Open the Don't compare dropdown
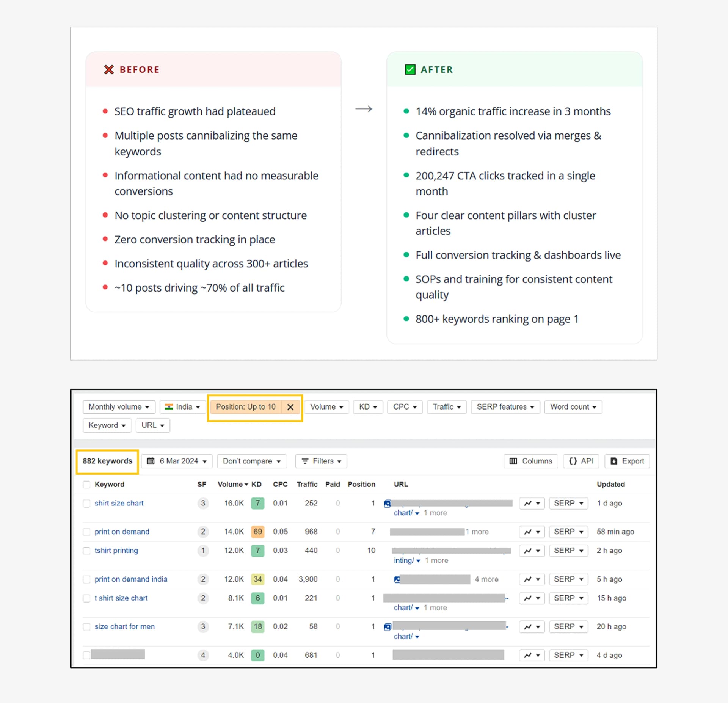 (251, 461)
